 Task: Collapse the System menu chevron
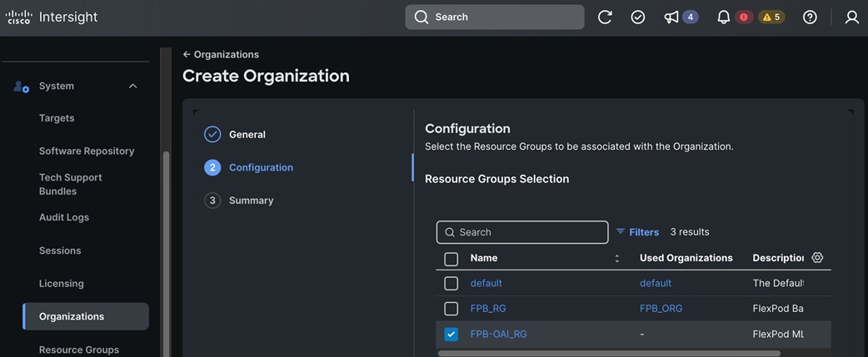tap(132, 87)
